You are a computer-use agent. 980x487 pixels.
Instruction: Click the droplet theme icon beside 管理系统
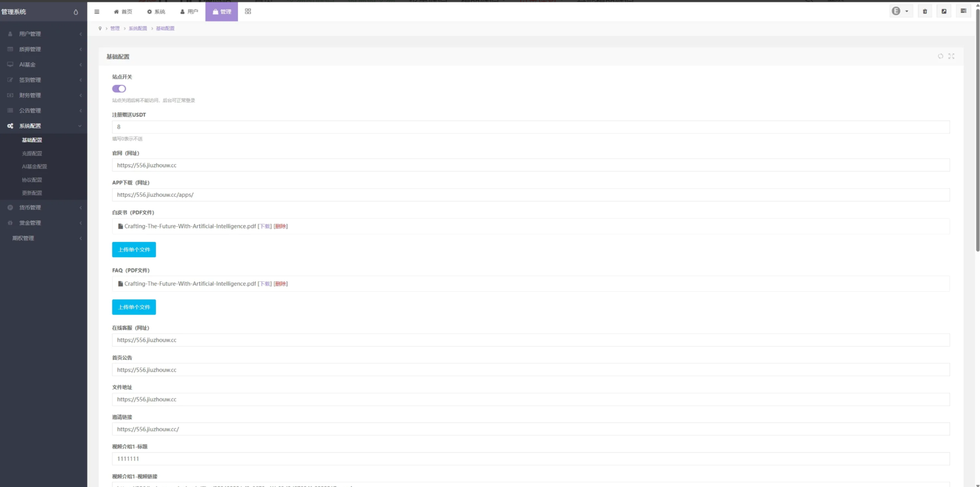[x=76, y=12]
